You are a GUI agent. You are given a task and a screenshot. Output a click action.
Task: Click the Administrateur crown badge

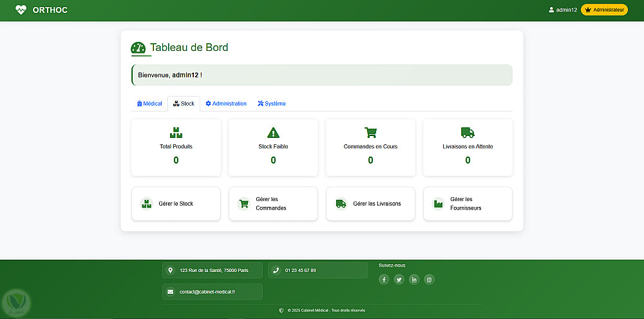604,10
